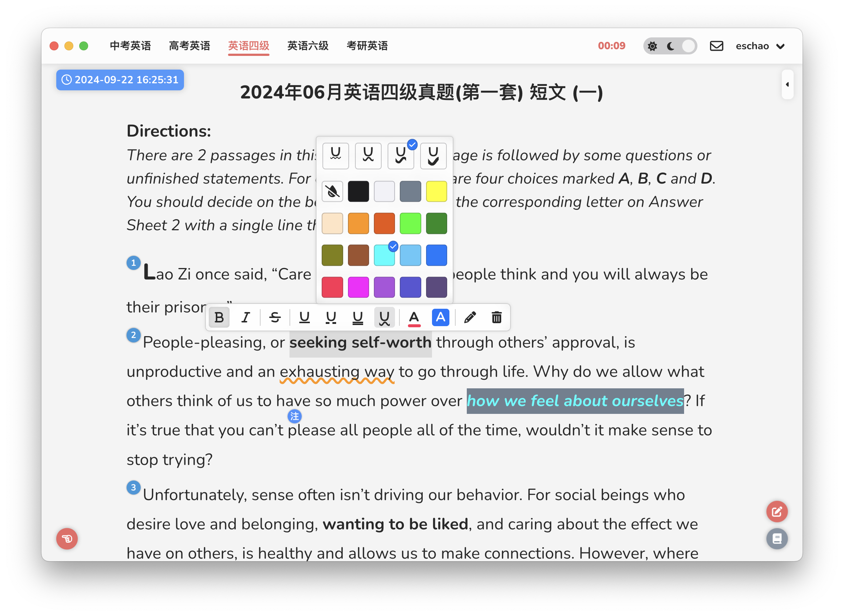The height and width of the screenshot is (616, 844).
Task: Pick the red color swatch
Action: 332,287
